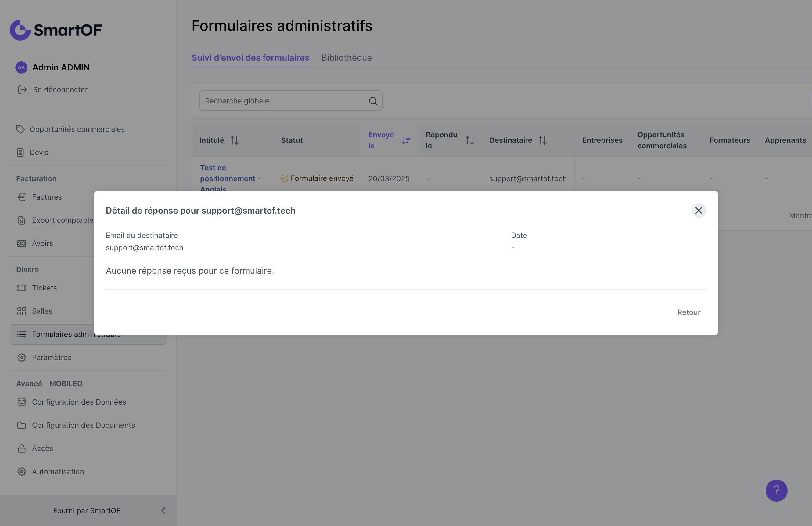
Task: Click the Accès padlock icon
Action: point(21,448)
